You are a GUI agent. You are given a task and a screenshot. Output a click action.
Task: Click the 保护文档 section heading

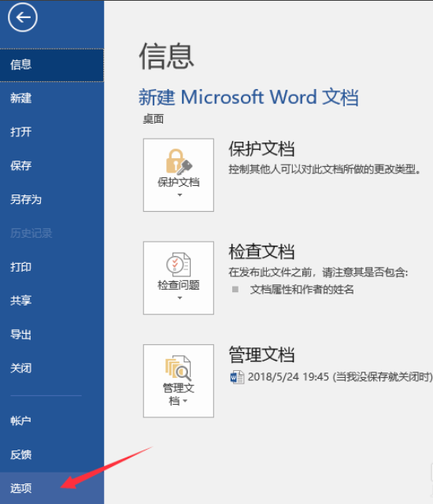coord(261,149)
